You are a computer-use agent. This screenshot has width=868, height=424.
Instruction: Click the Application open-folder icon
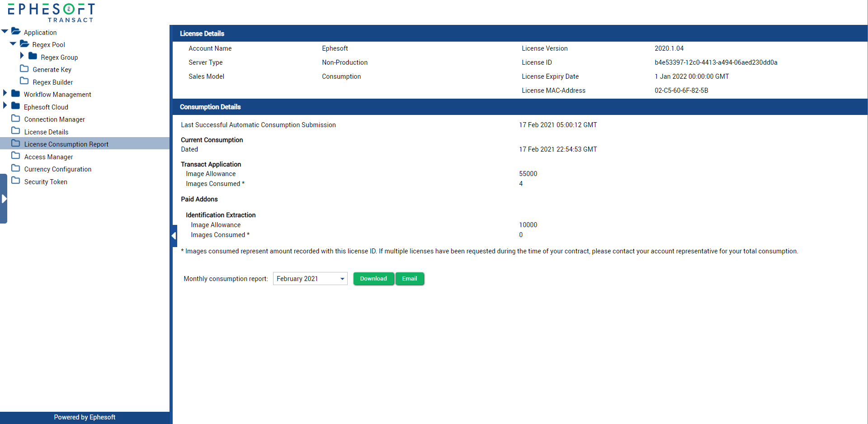coord(16,31)
